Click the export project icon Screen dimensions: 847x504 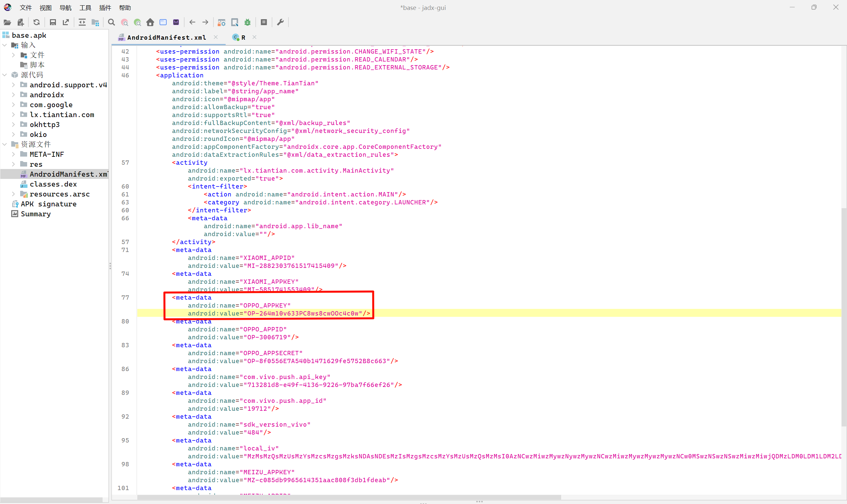66,22
